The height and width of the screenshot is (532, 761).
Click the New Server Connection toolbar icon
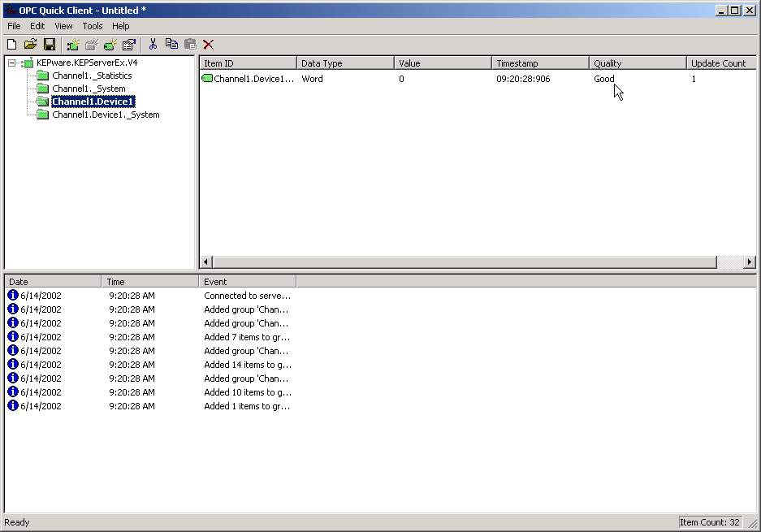tap(73, 45)
